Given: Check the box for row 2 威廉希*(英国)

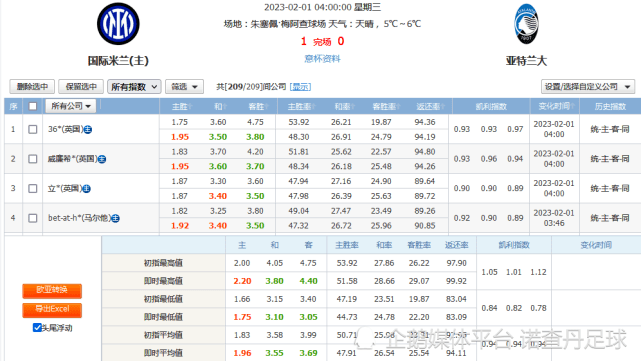Looking at the screenshot, I should point(33,159).
